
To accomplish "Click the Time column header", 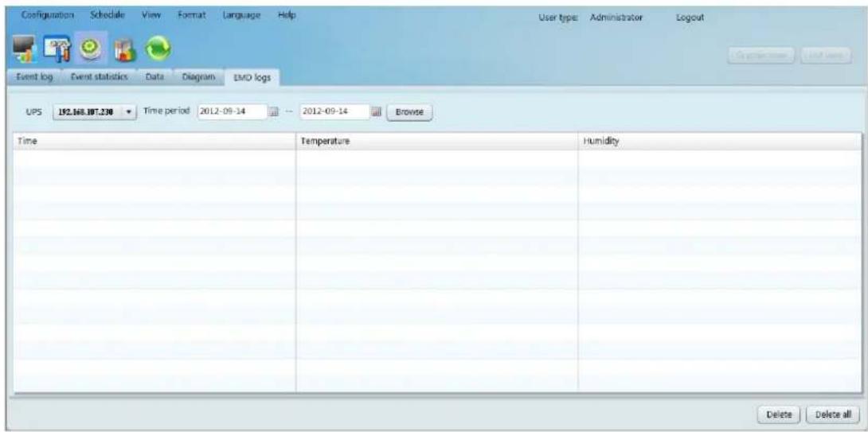I will (x=154, y=142).
